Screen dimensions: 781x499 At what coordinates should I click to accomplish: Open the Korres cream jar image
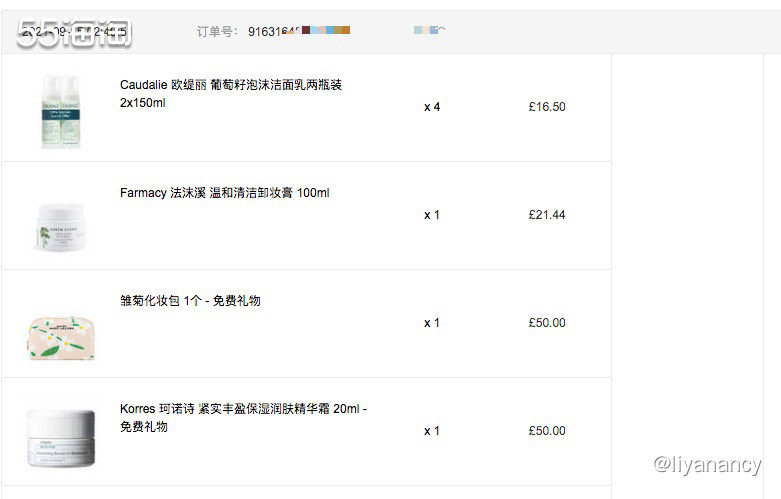(61, 438)
